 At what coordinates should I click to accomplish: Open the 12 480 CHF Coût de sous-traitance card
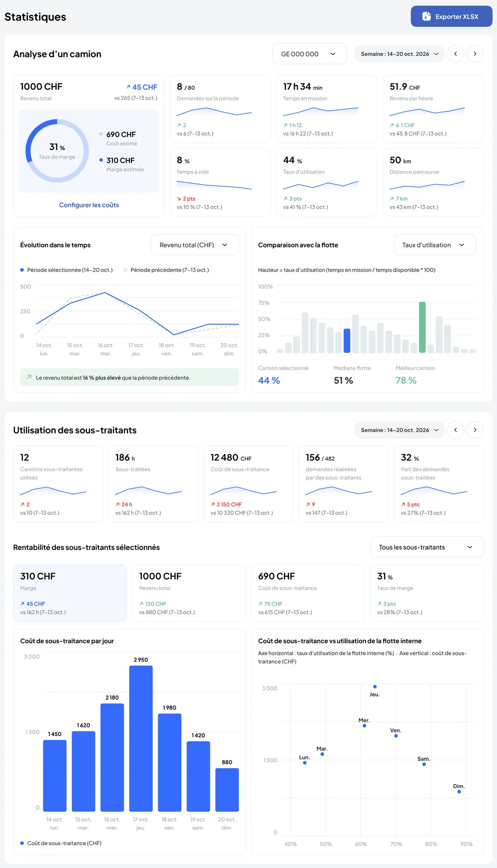point(248,484)
